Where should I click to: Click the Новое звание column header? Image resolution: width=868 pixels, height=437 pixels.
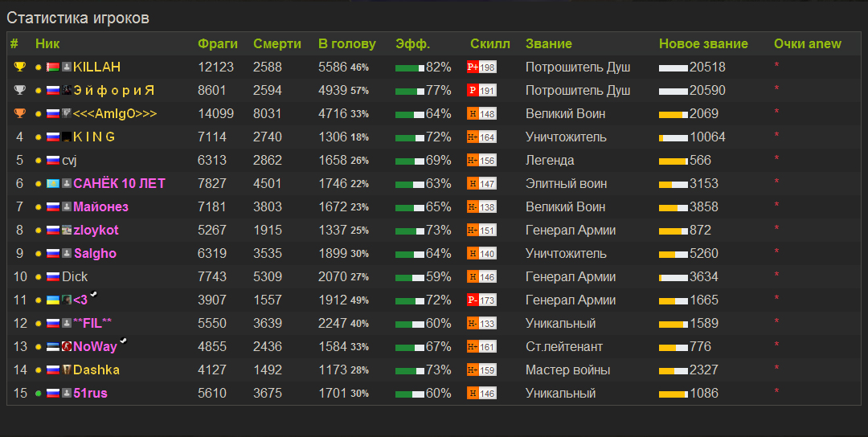[x=703, y=44]
